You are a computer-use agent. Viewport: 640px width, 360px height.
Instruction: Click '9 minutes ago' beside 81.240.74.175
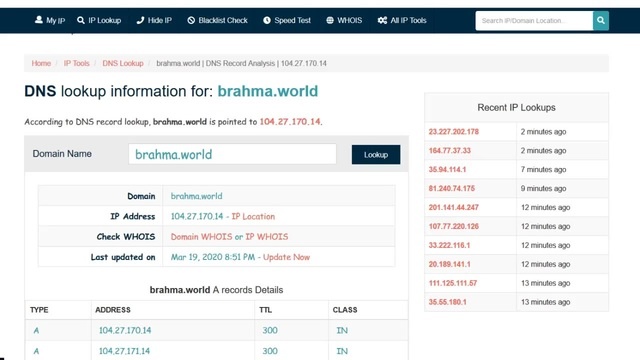coord(543,189)
